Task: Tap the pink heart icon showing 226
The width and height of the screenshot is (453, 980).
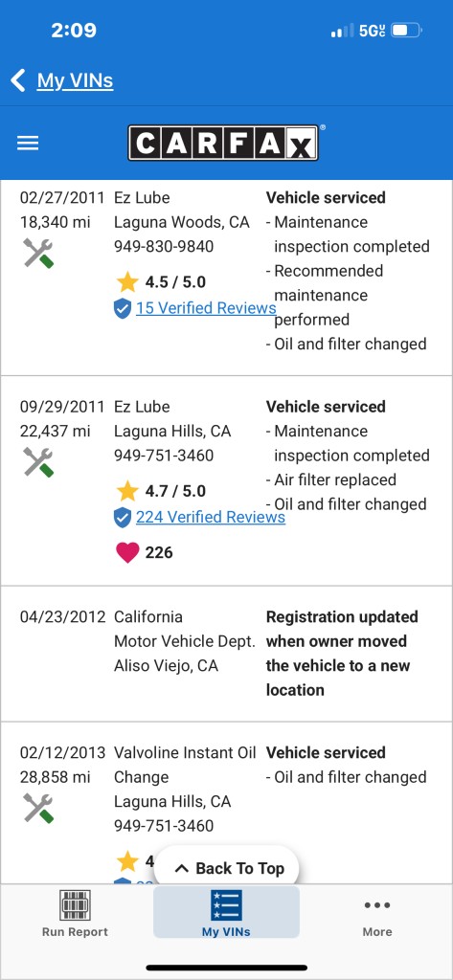Action: point(127,552)
